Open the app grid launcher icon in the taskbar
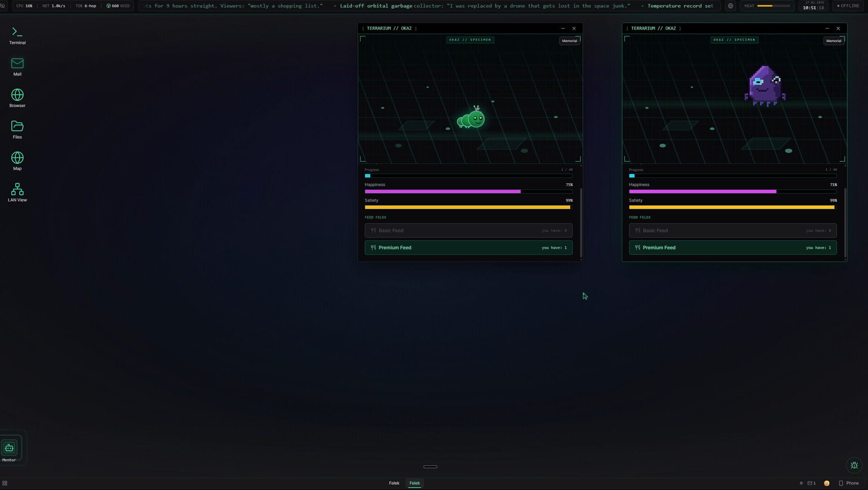Image resolution: width=868 pixels, height=490 pixels. pyautogui.click(x=5, y=483)
